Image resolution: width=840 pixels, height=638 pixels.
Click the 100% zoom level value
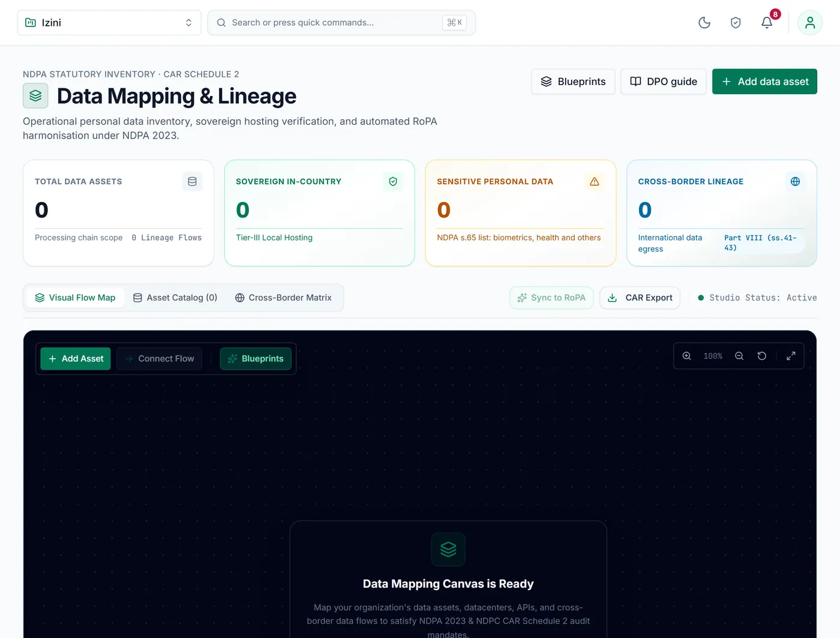click(713, 356)
